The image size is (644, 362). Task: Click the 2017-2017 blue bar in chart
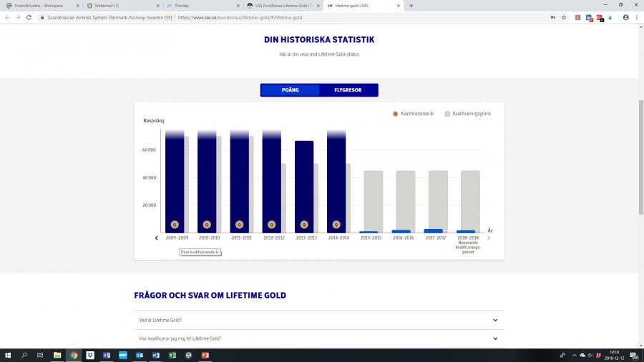click(434, 230)
